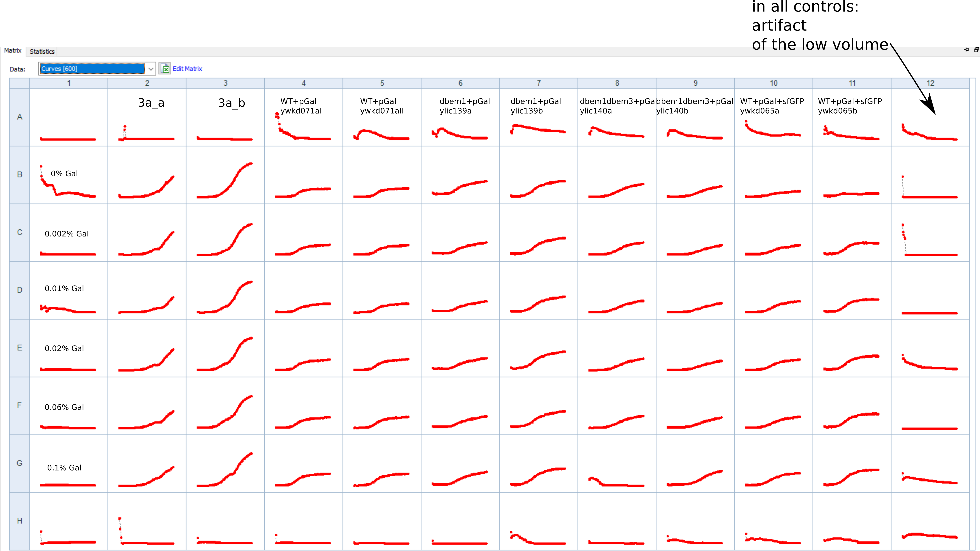Click the Excel Edit Matrix icon
The width and height of the screenshot is (980, 551).
(165, 69)
